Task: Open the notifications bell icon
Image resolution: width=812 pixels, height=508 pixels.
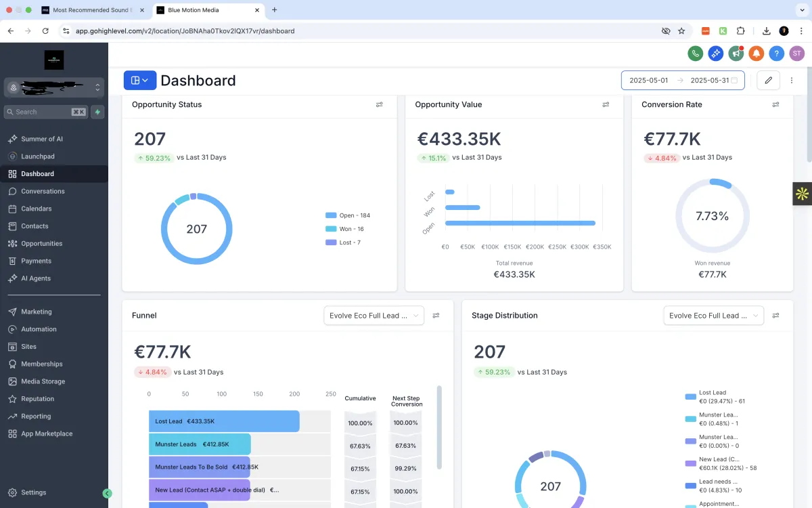Action: [x=757, y=54]
